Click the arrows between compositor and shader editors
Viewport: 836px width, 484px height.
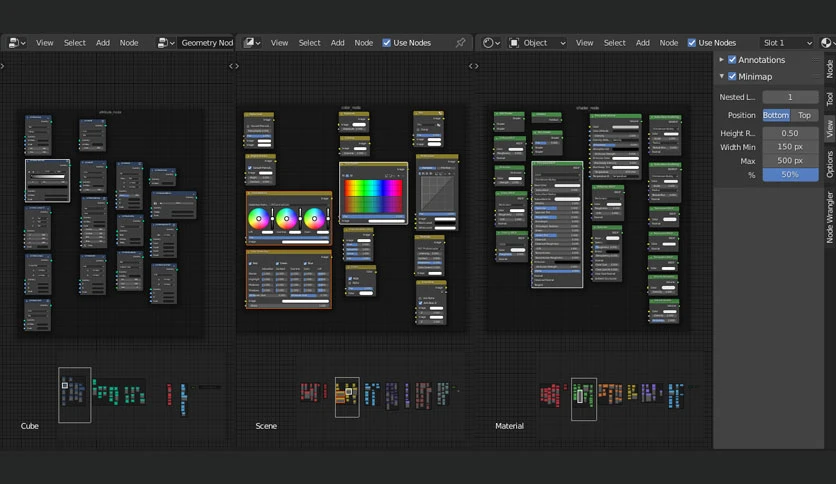tap(473, 66)
